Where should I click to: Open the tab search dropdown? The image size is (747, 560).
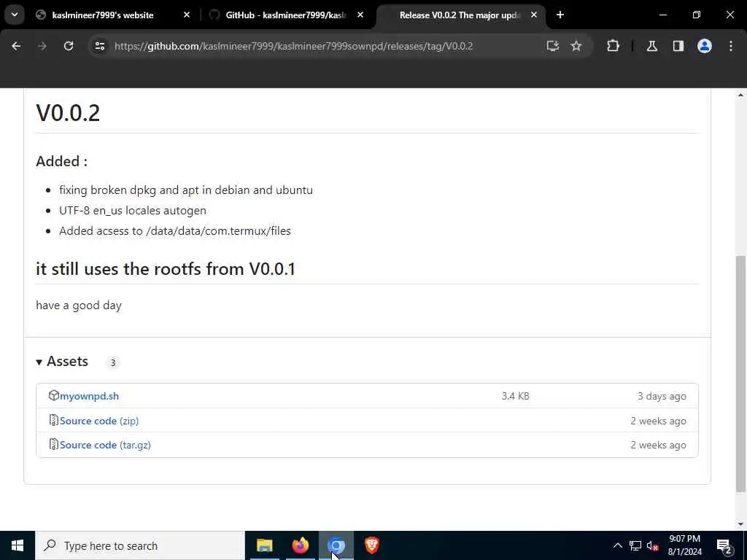pyautogui.click(x=15, y=15)
